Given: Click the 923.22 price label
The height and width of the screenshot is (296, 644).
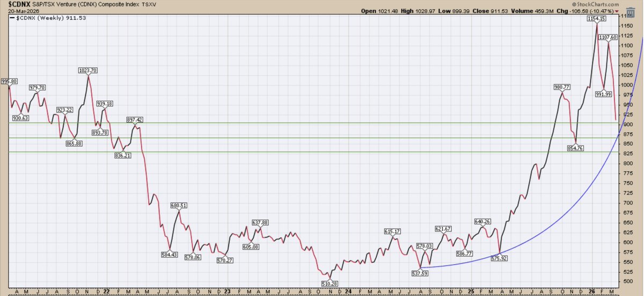Looking at the screenshot, I should pyautogui.click(x=64, y=110).
